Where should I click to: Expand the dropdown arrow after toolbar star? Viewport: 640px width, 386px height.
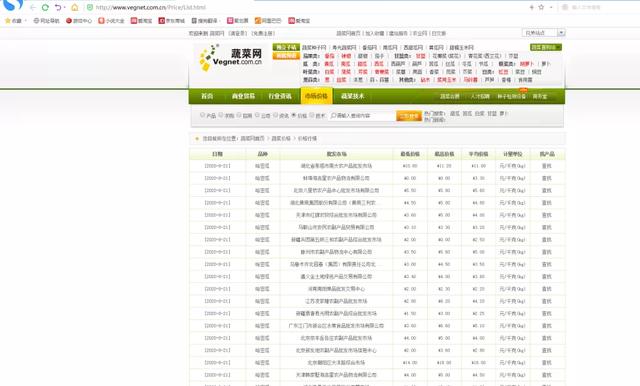551,7
